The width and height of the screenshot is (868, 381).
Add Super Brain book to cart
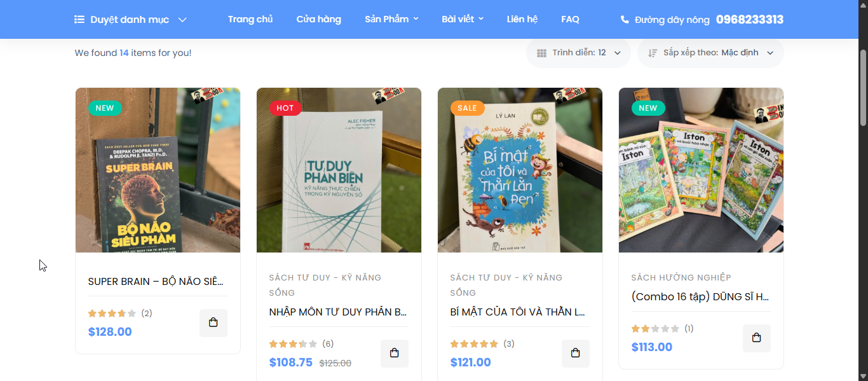pos(213,323)
